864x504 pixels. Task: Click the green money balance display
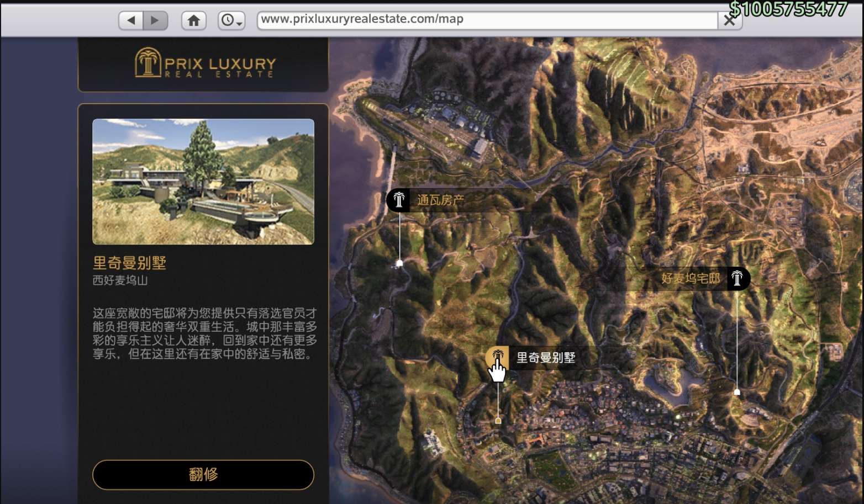788,9
